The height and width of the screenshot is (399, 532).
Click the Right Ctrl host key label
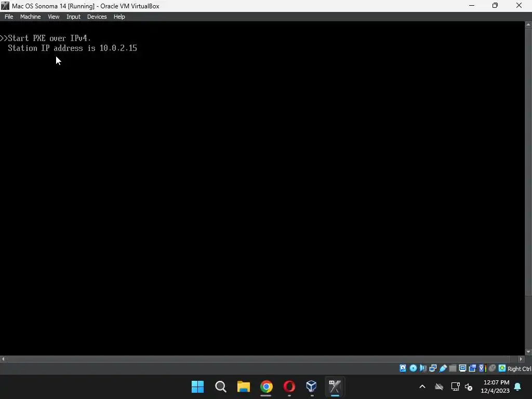pyautogui.click(x=520, y=369)
